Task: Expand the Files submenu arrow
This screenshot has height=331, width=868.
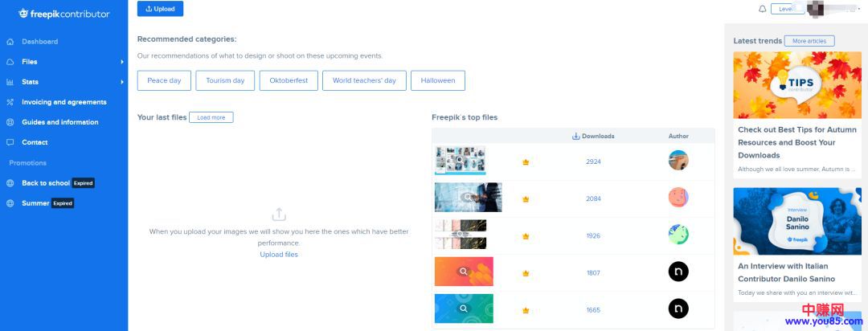Action: (x=122, y=62)
